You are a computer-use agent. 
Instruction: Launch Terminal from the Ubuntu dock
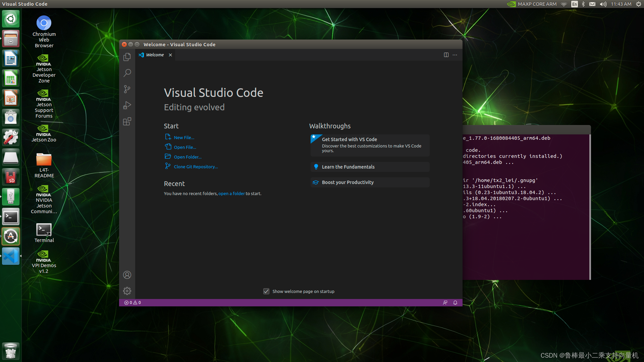[10, 216]
